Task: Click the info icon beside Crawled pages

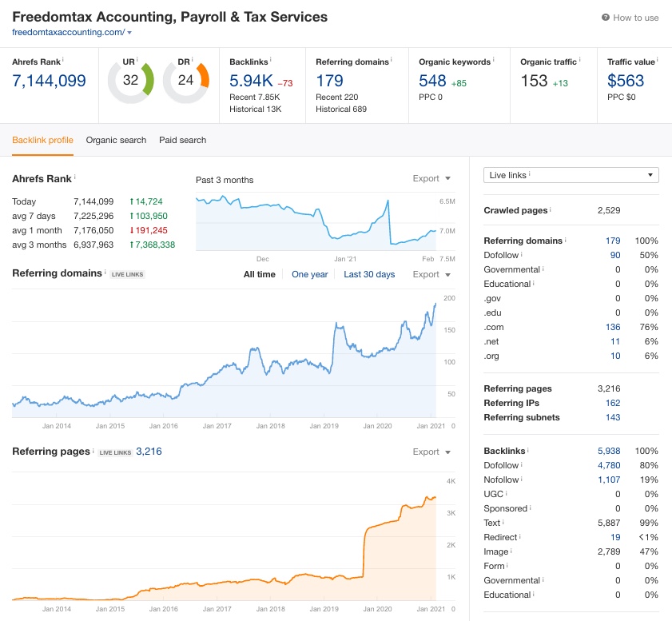Action: (551, 209)
